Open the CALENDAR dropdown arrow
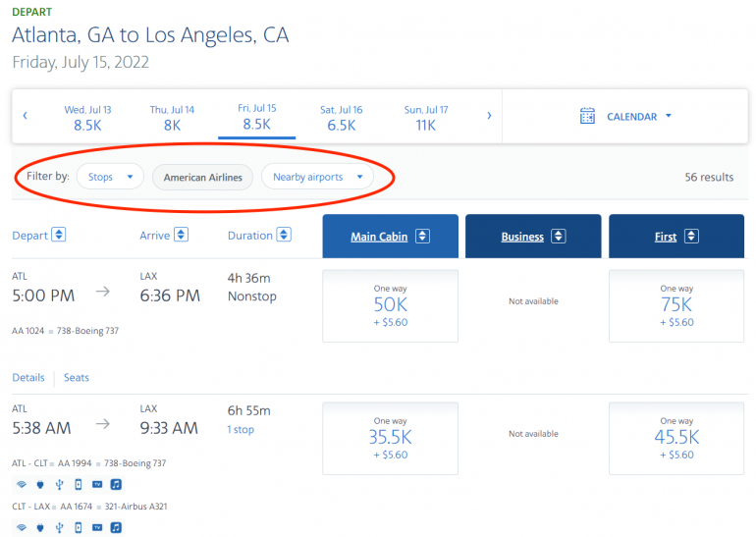 (669, 116)
